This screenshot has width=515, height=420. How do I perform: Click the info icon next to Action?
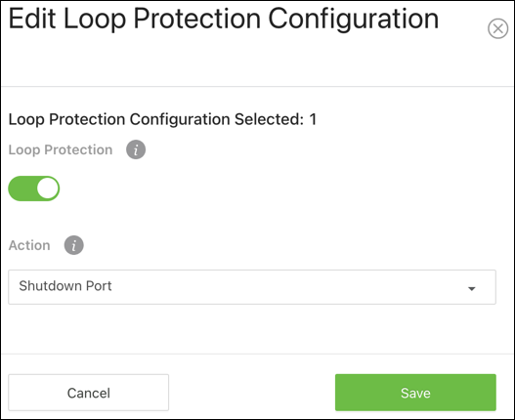[x=74, y=245]
